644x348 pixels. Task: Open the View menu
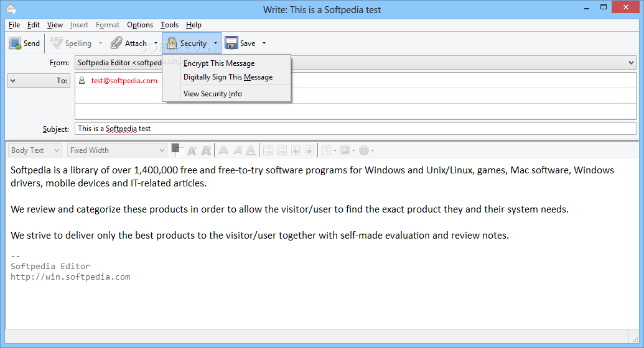(x=55, y=25)
